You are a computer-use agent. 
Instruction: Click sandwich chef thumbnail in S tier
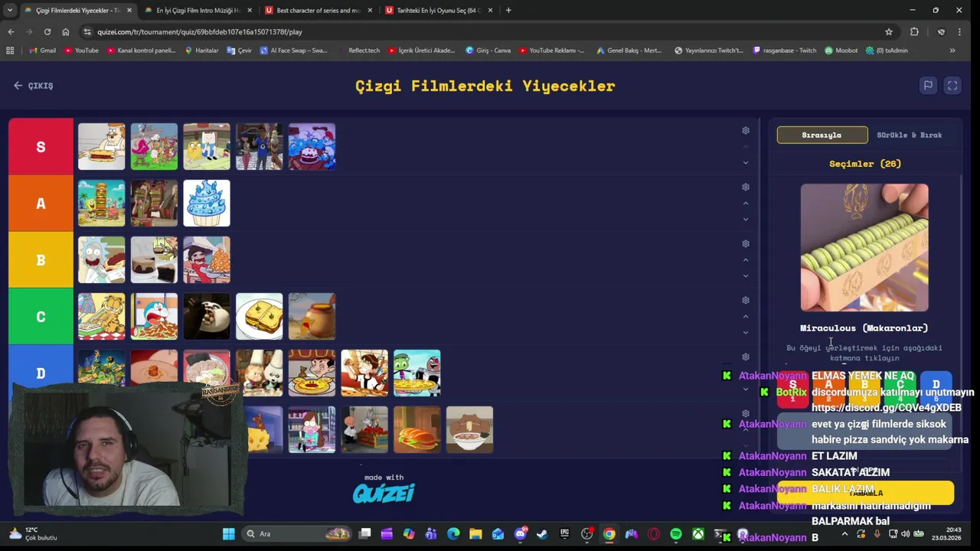coord(101,147)
